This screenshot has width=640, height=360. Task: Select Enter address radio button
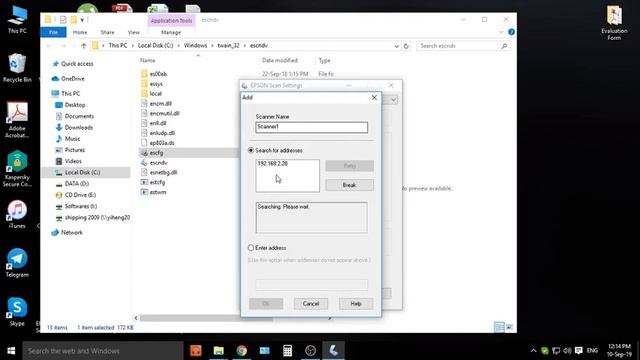[251, 248]
